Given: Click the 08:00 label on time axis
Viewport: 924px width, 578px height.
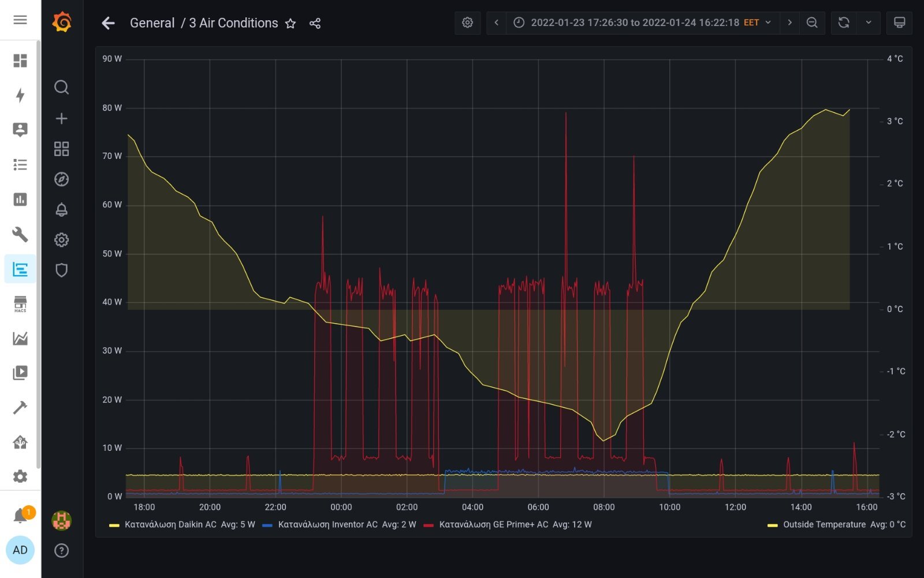Looking at the screenshot, I should [604, 507].
